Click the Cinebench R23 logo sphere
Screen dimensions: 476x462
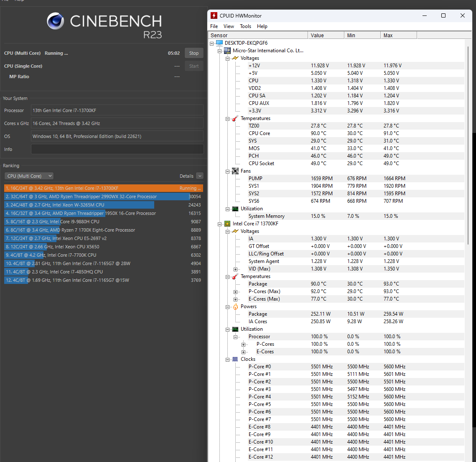(55, 21)
